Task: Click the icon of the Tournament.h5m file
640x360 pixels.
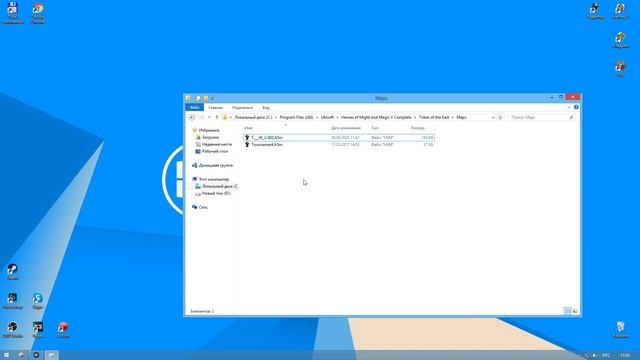Action: (247, 144)
